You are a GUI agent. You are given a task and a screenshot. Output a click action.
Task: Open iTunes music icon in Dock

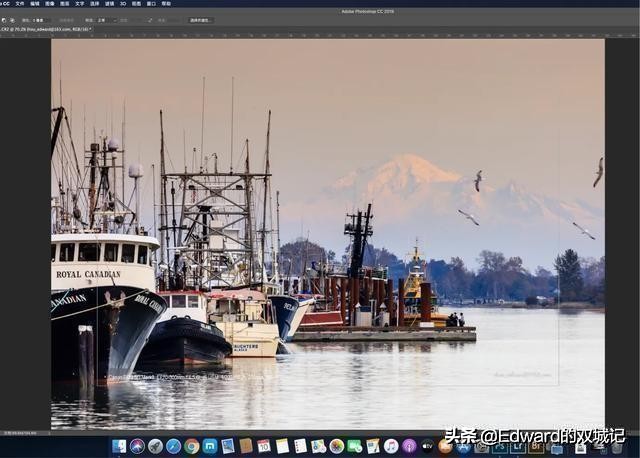391,446
